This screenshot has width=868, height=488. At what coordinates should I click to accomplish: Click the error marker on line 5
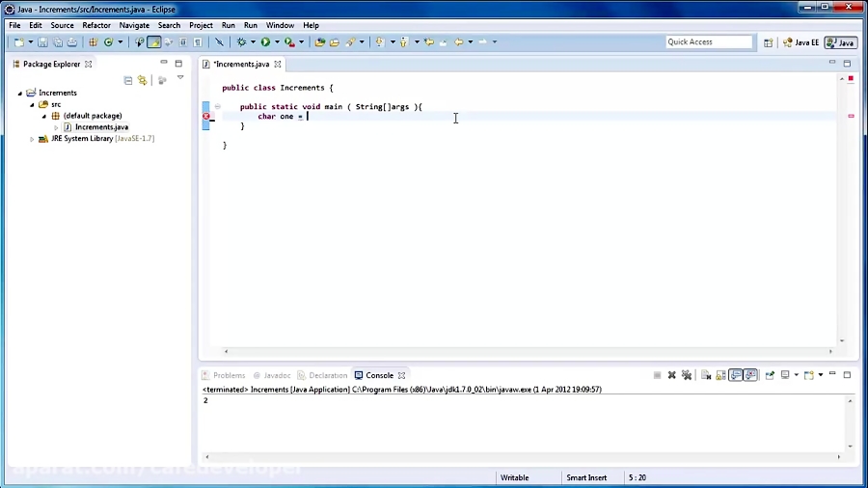[206, 116]
